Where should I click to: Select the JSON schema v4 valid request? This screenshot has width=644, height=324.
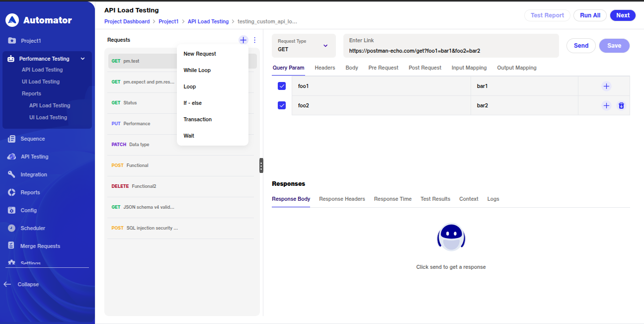[x=180, y=207]
